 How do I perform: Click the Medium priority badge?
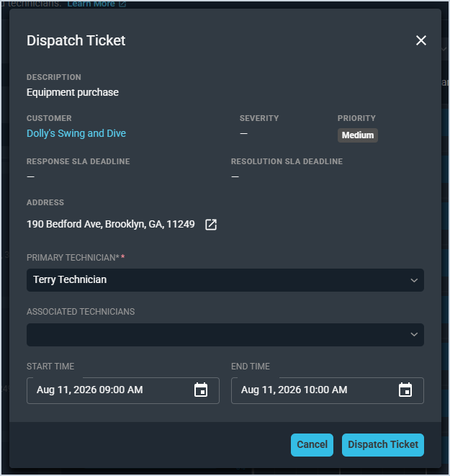358,135
